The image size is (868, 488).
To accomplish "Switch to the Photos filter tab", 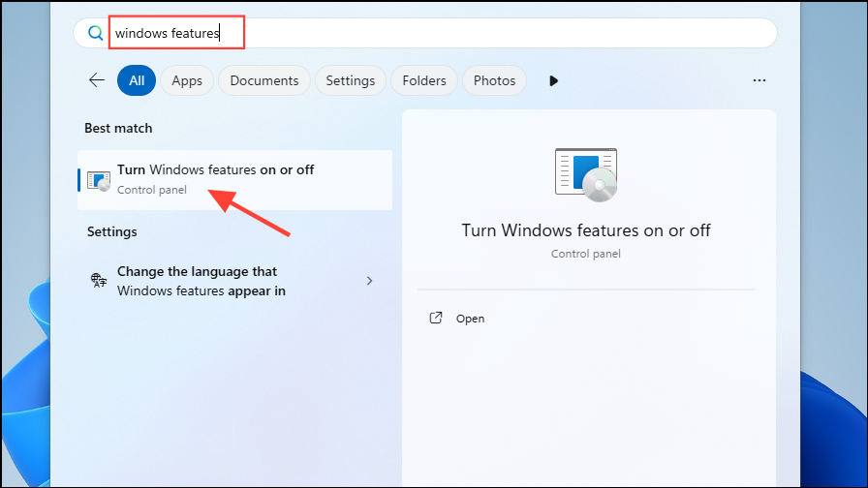I will pyautogui.click(x=494, y=80).
